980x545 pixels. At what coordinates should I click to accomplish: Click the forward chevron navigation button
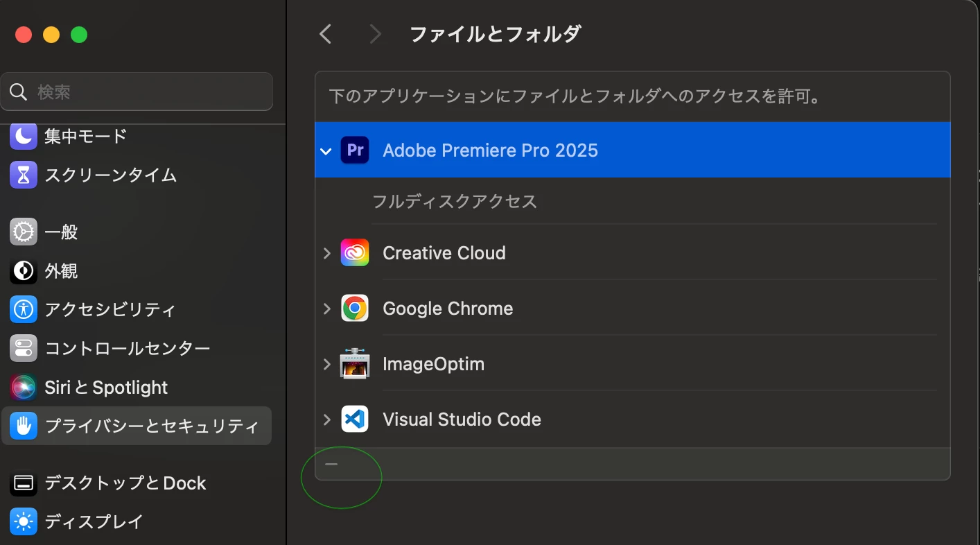375,34
